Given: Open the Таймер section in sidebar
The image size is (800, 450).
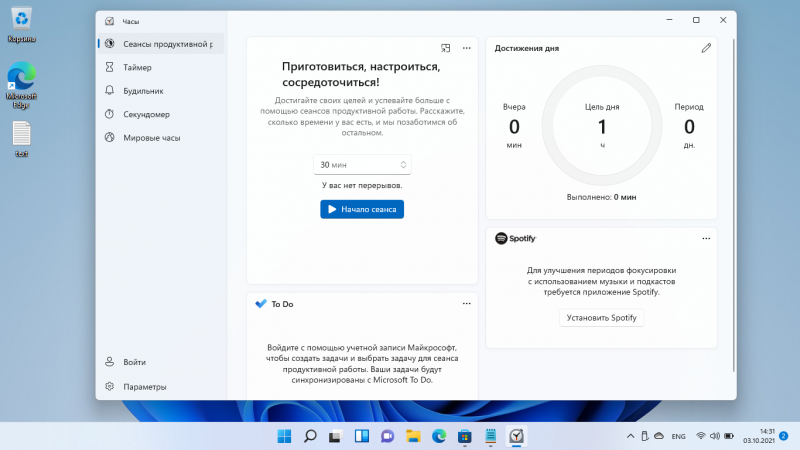Looking at the screenshot, I should 137,67.
